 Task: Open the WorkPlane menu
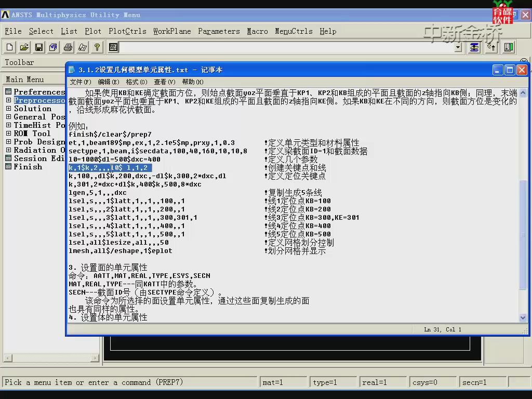click(172, 31)
